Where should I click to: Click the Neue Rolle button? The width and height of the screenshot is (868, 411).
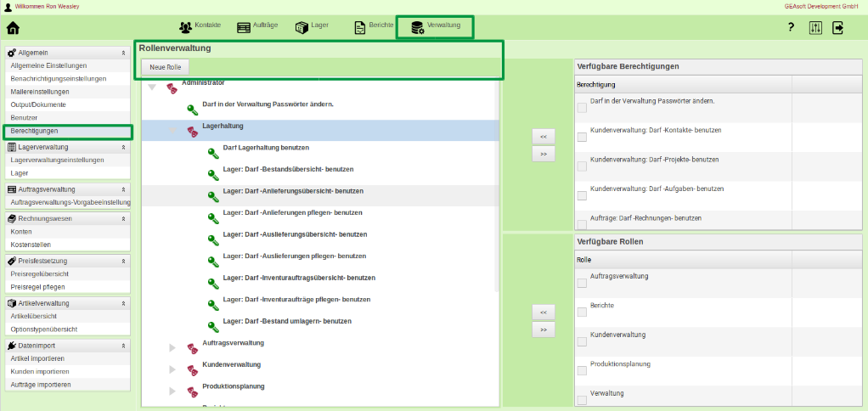pos(165,67)
